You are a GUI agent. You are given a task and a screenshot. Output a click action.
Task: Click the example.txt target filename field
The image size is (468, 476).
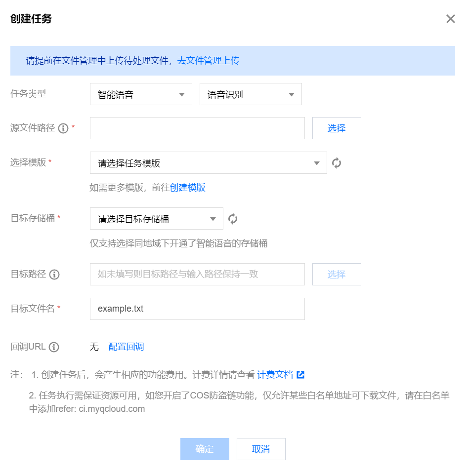click(x=197, y=309)
